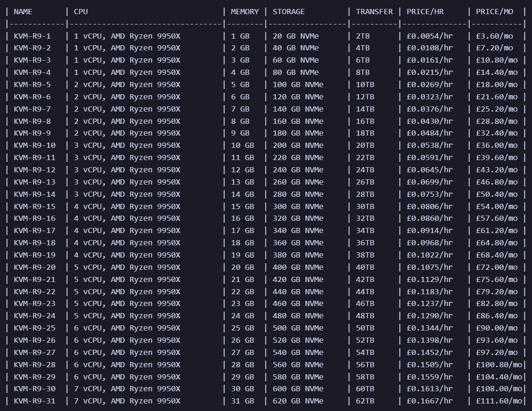Click the £0.0484/hr hourly price
This screenshot has height=411, width=532.
pyautogui.click(x=430, y=133)
